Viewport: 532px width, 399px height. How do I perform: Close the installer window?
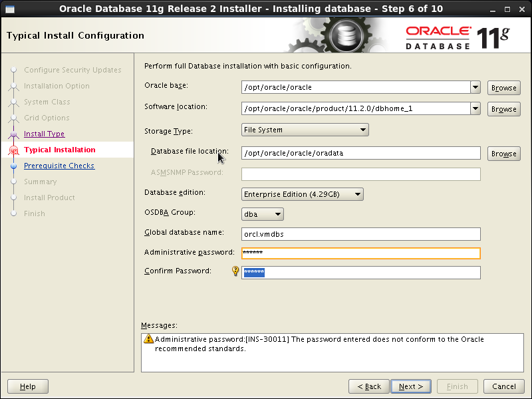[x=522, y=9]
